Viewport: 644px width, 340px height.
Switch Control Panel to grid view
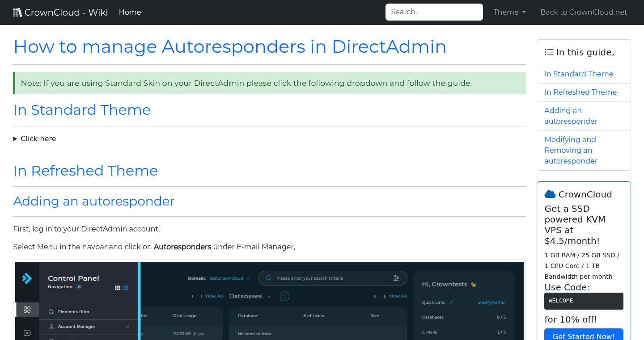coord(117,288)
